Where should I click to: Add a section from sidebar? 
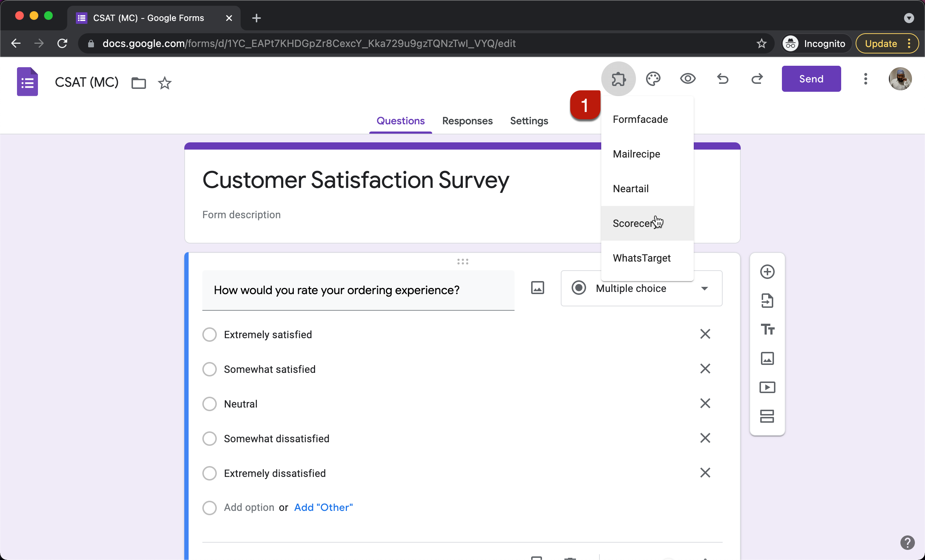767,416
